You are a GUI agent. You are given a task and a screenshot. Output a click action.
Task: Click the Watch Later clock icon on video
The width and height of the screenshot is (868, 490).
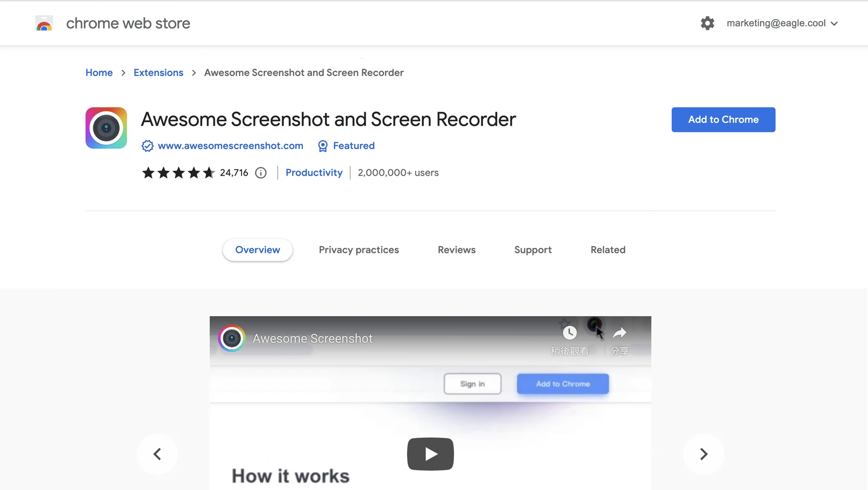click(569, 333)
